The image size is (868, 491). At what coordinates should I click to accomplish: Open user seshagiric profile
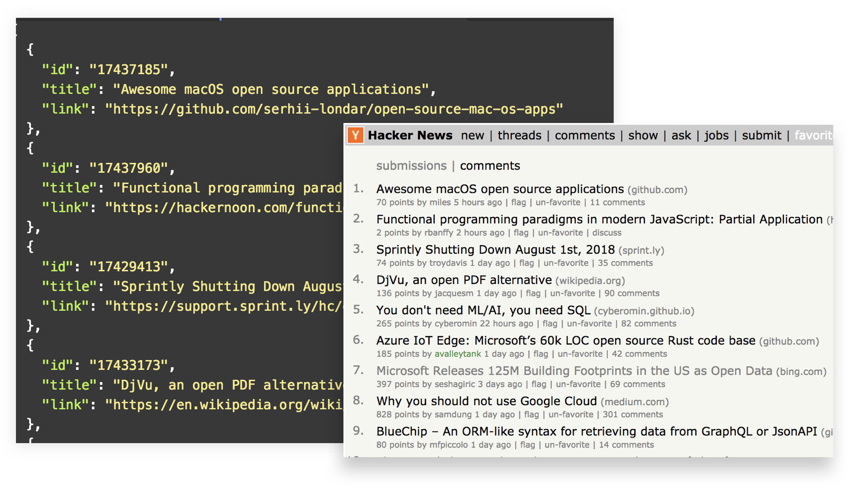455,384
